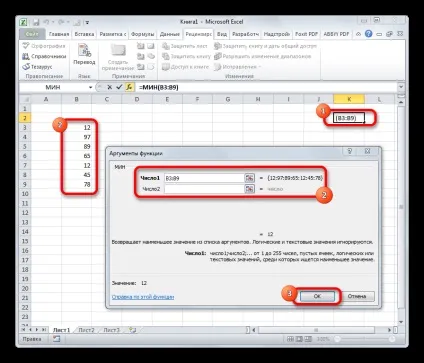Switch to the Формулы ribbon tab
The height and width of the screenshot is (363, 424).
coord(143,34)
